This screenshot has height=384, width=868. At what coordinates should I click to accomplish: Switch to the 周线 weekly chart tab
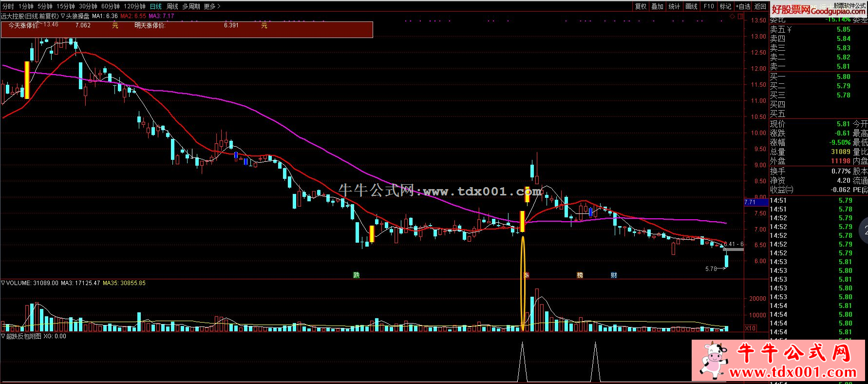(172, 6)
